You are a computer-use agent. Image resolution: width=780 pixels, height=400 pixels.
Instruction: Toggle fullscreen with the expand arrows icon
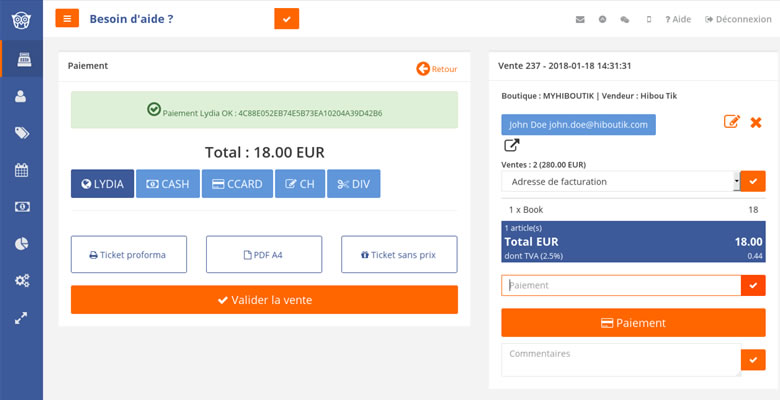click(x=21, y=318)
